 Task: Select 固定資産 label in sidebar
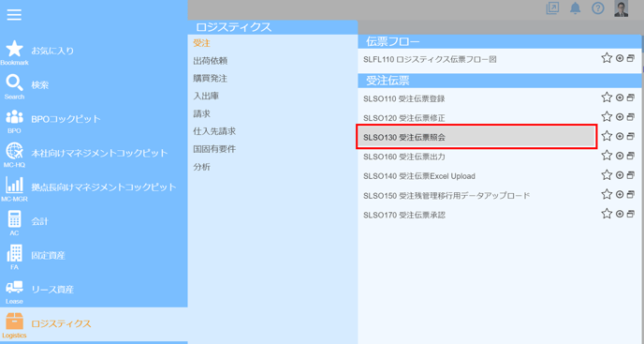[48, 256]
